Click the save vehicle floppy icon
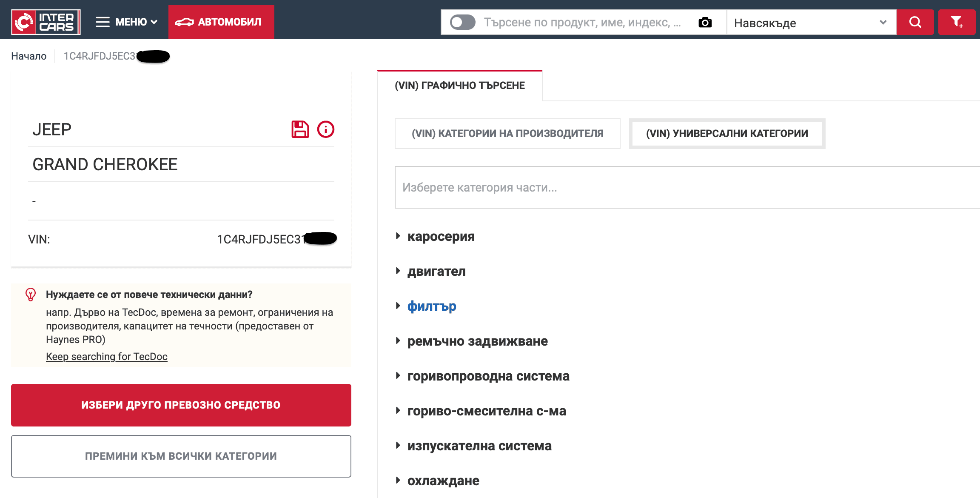 pos(300,129)
